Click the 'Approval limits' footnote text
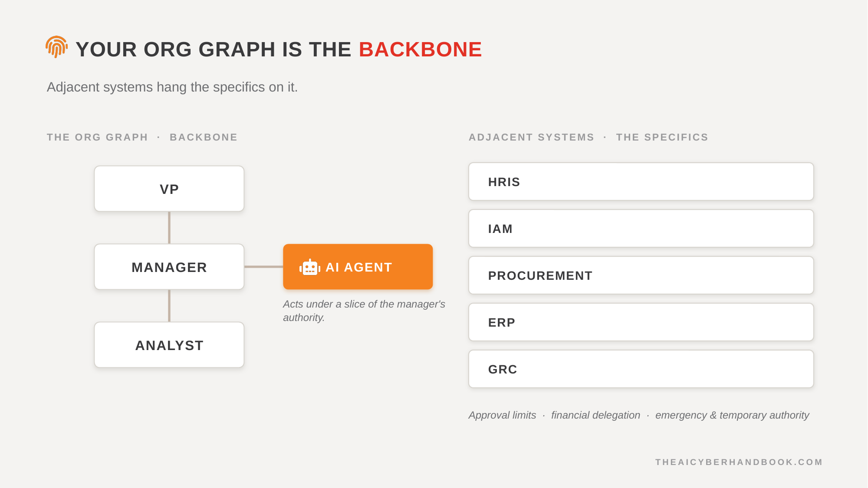 [x=502, y=415]
